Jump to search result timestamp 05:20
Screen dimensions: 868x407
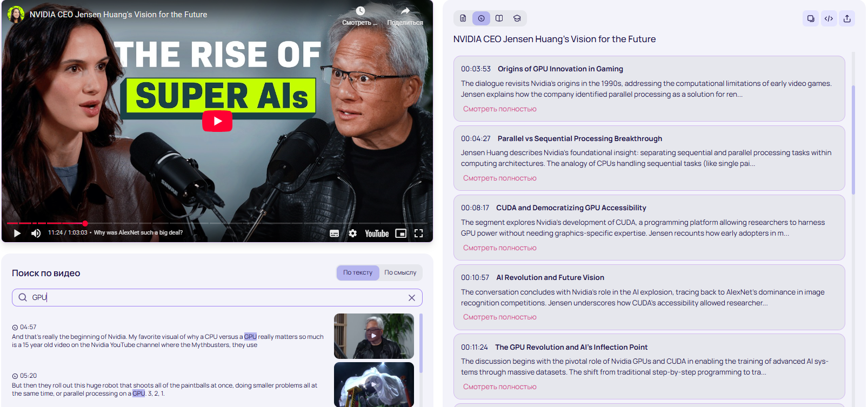coord(28,376)
